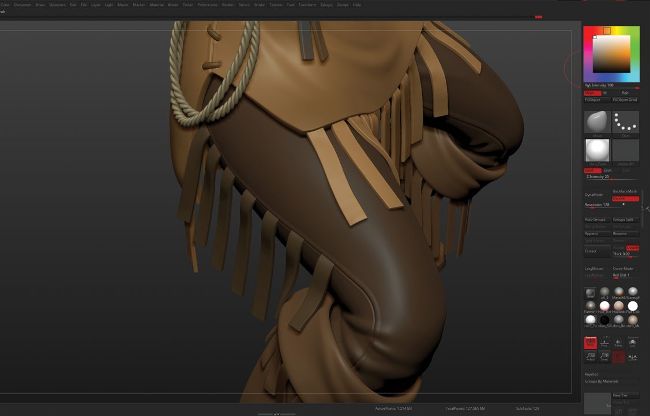The width and height of the screenshot is (650, 416).
Task: Open the Document menu
Action: pyautogui.click(x=22, y=5)
